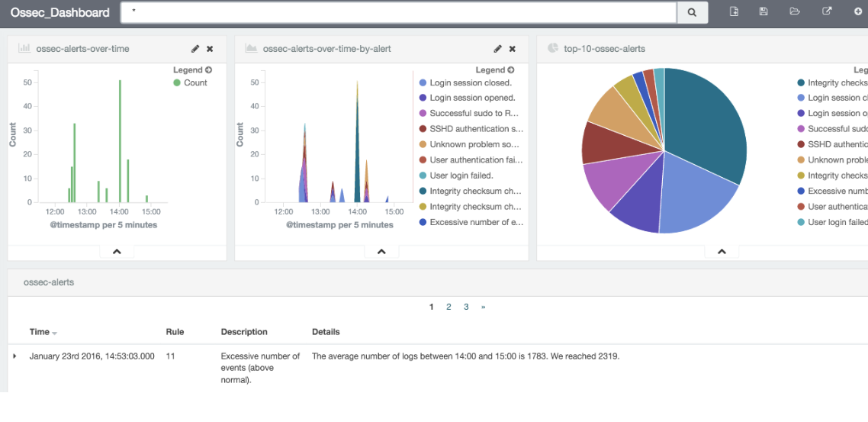868x422 pixels.
Task: Click the 'Excessive number of events' description cell
Action: 260,369
